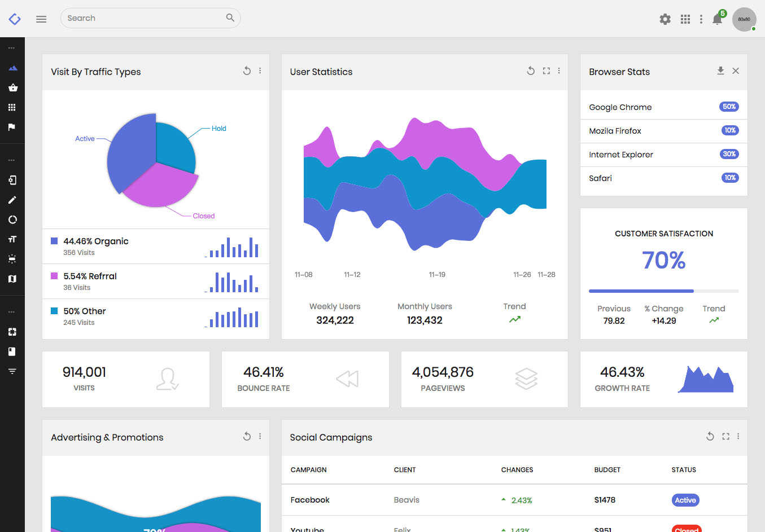Open User Statistics three-dot menu
This screenshot has width=765, height=532.
pyautogui.click(x=559, y=71)
